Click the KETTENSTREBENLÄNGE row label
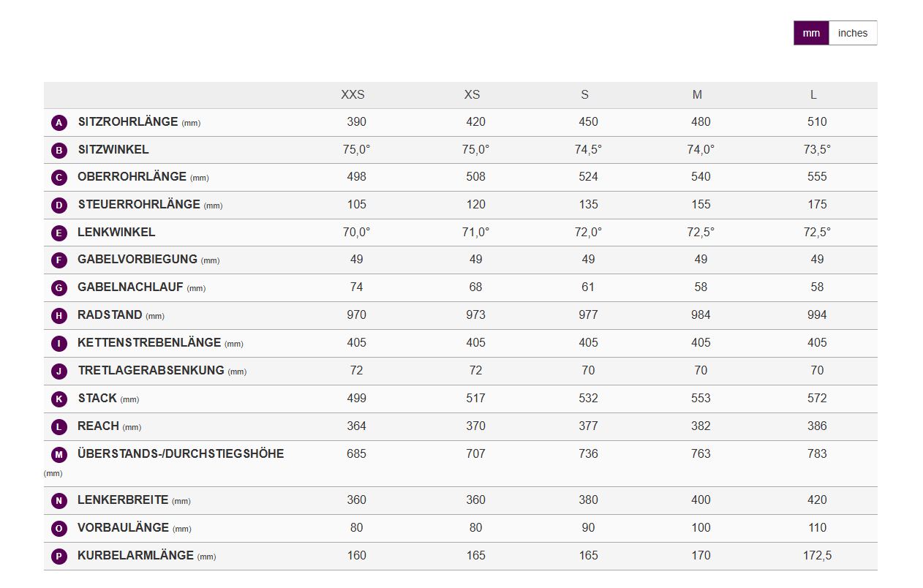The height and width of the screenshot is (588, 923). (x=148, y=342)
